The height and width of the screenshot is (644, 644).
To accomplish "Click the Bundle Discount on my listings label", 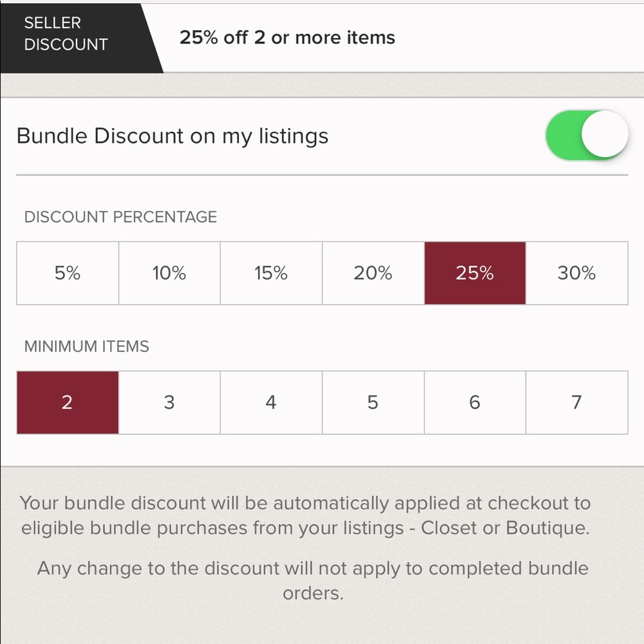I will tap(173, 136).
